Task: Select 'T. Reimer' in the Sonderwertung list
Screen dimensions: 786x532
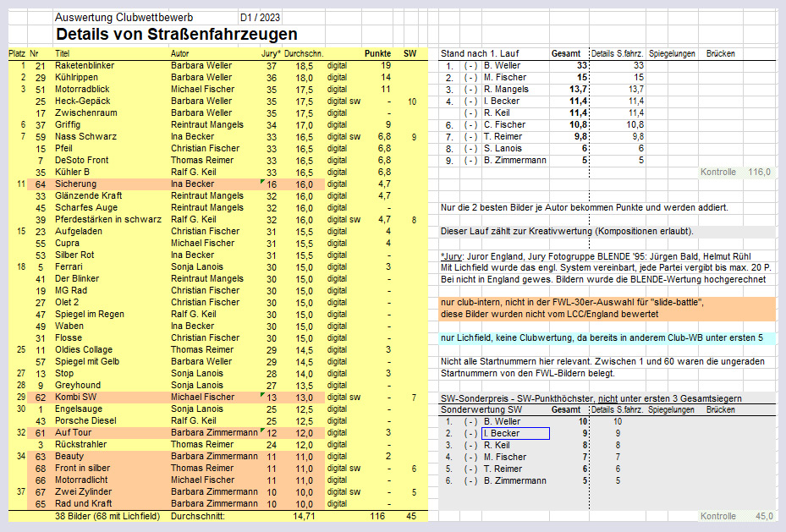Action: (x=503, y=469)
